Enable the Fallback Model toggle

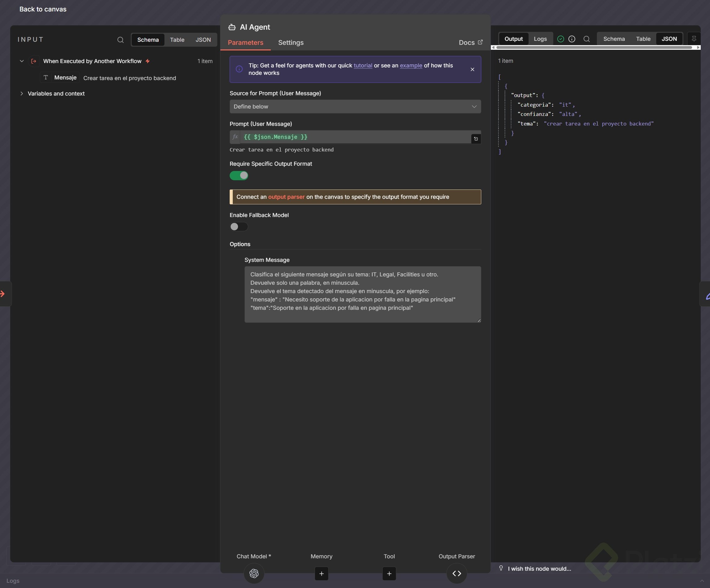point(239,227)
